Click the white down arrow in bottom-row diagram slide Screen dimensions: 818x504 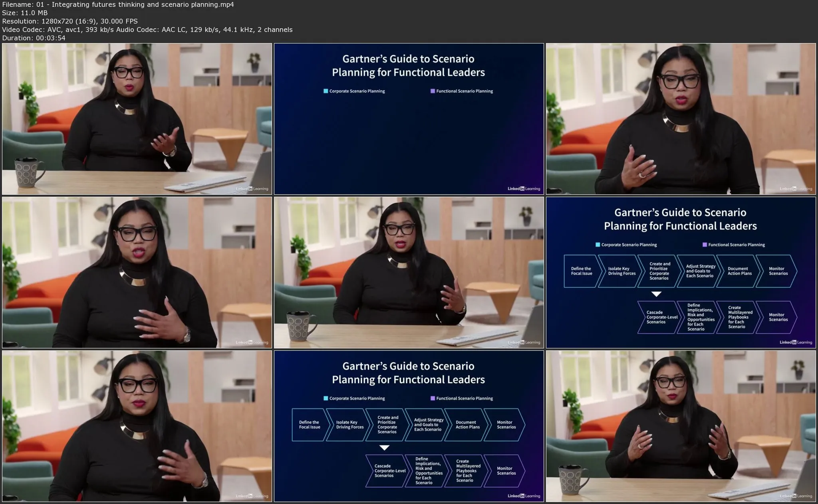(x=384, y=448)
